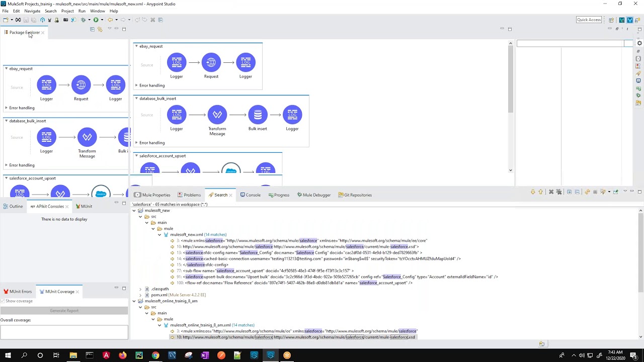Select mulesoft_new.xml (14 matches) result row

point(198,235)
